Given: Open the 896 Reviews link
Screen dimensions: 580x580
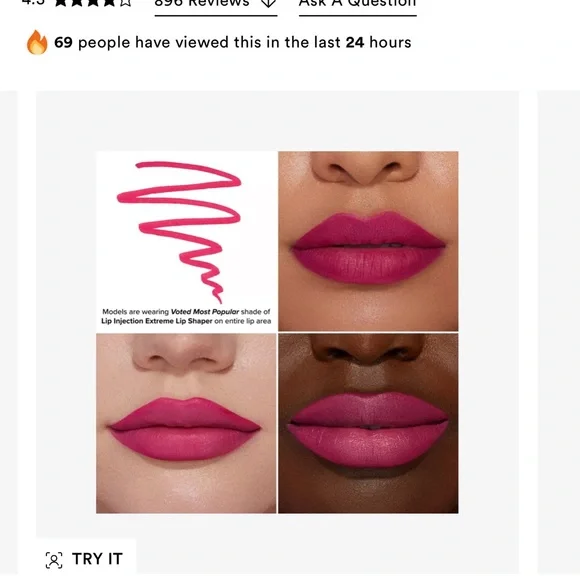Looking at the screenshot, I should point(202,3).
